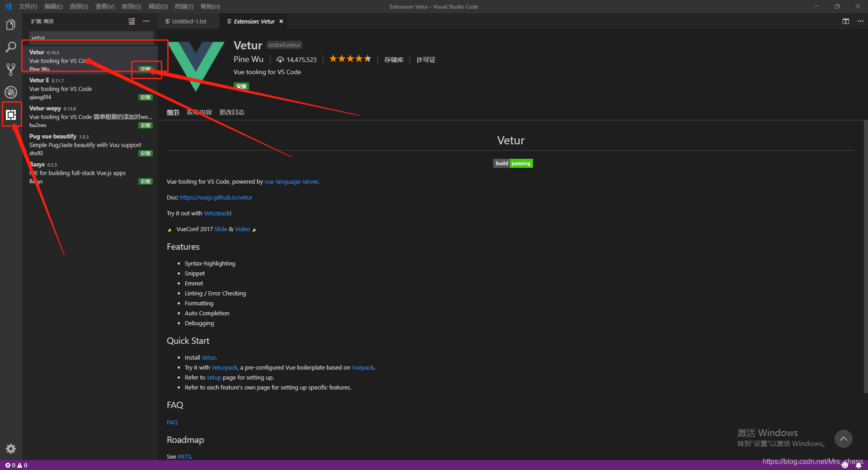This screenshot has height=470, width=868.
Task: Install the Pug vue beautify extension
Action: [x=146, y=153]
